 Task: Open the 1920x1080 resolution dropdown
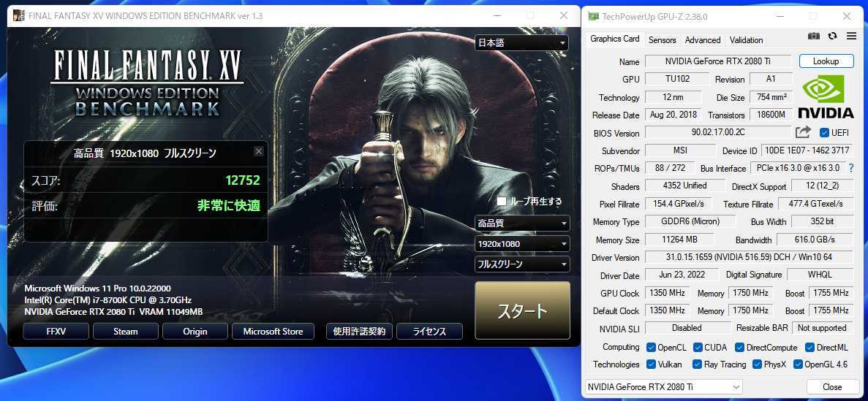pos(522,244)
